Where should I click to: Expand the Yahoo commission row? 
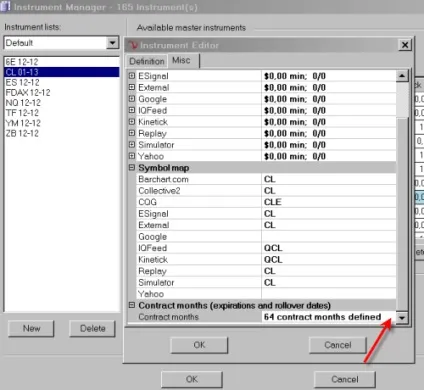132,156
